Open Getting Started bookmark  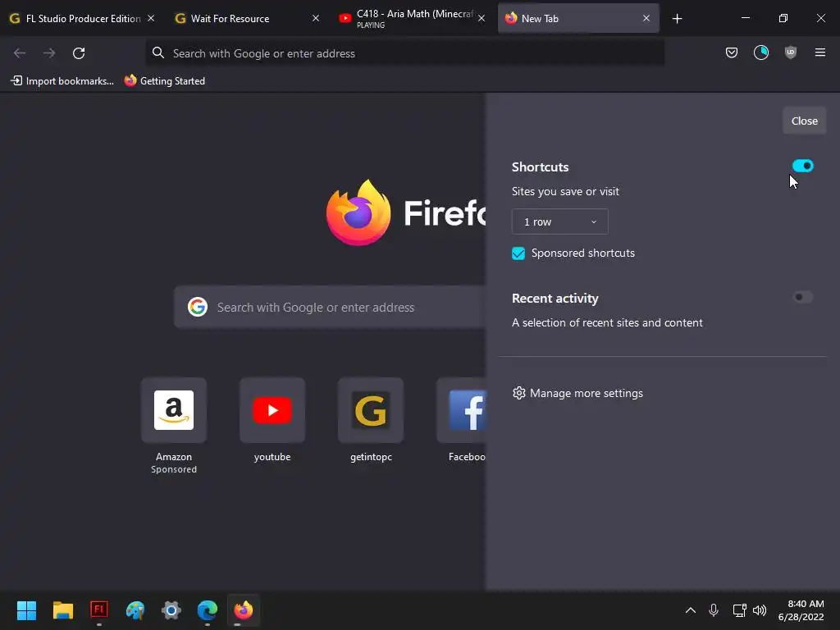pos(164,81)
